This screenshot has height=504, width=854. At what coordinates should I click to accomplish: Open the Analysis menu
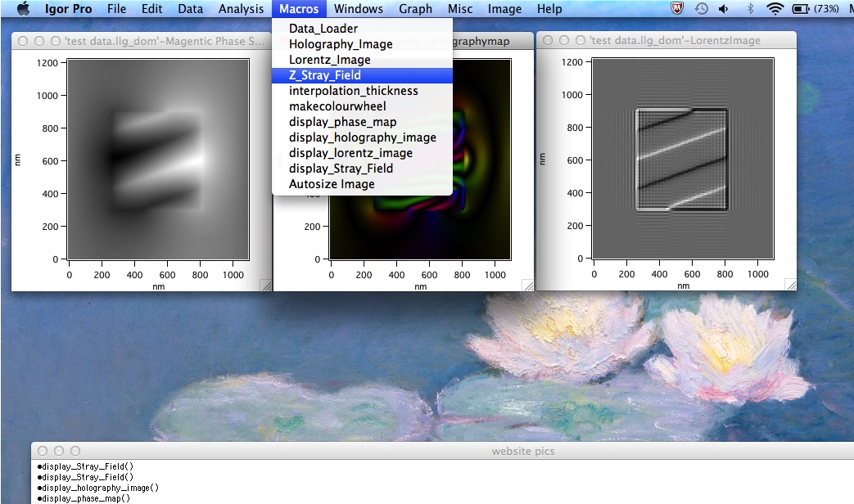click(241, 9)
